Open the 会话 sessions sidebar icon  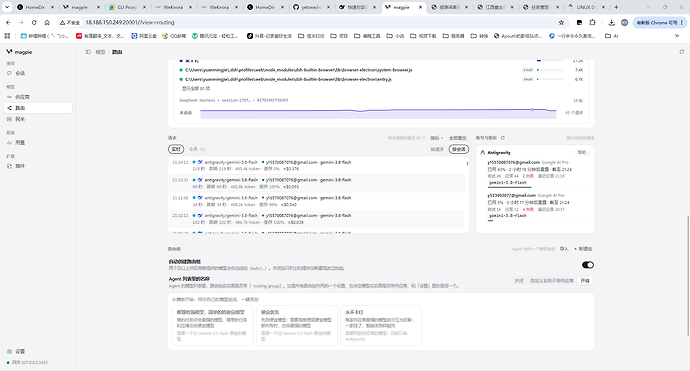point(9,73)
